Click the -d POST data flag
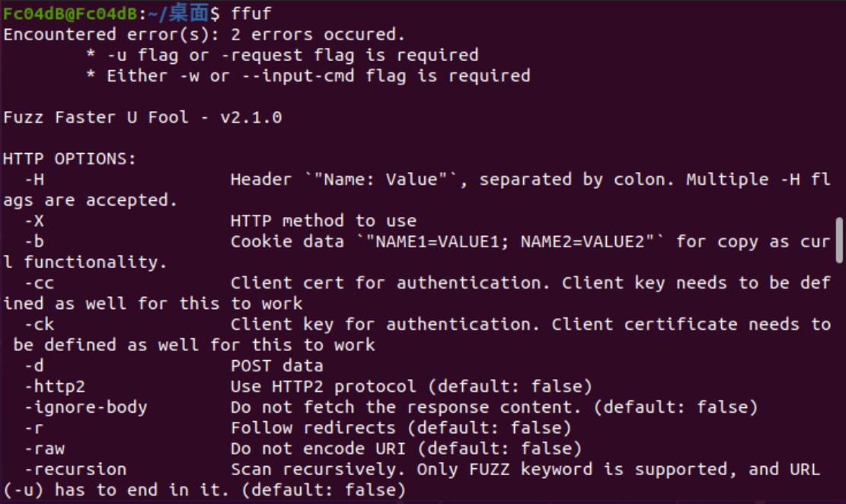 point(34,365)
